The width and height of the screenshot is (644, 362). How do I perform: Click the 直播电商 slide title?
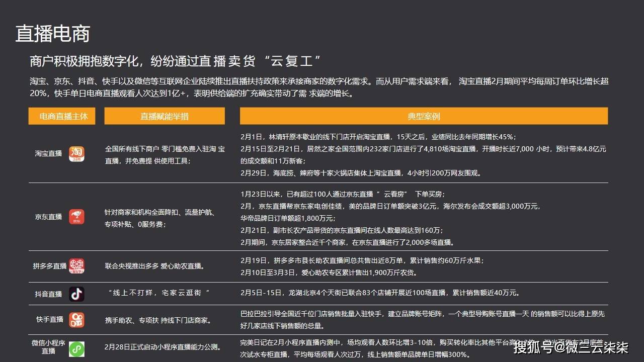53,34
